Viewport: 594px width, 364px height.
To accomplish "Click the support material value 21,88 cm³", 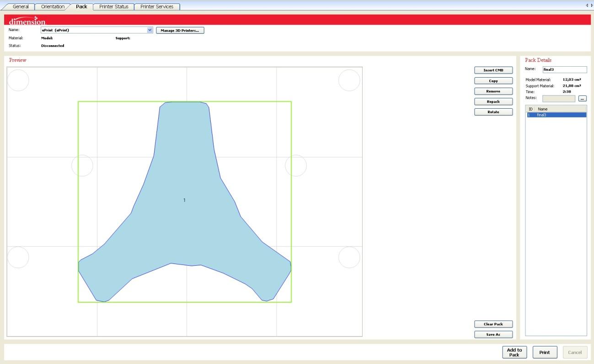I will coord(572,86).
